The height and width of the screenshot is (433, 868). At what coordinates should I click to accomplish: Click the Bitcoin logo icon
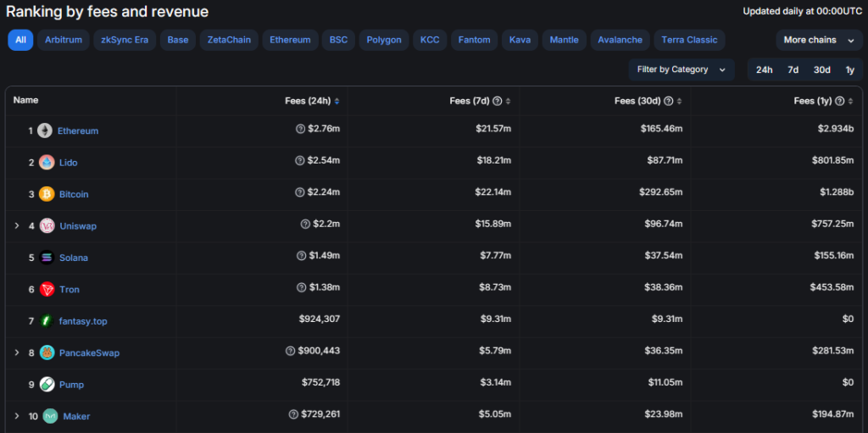pos(47,194)
